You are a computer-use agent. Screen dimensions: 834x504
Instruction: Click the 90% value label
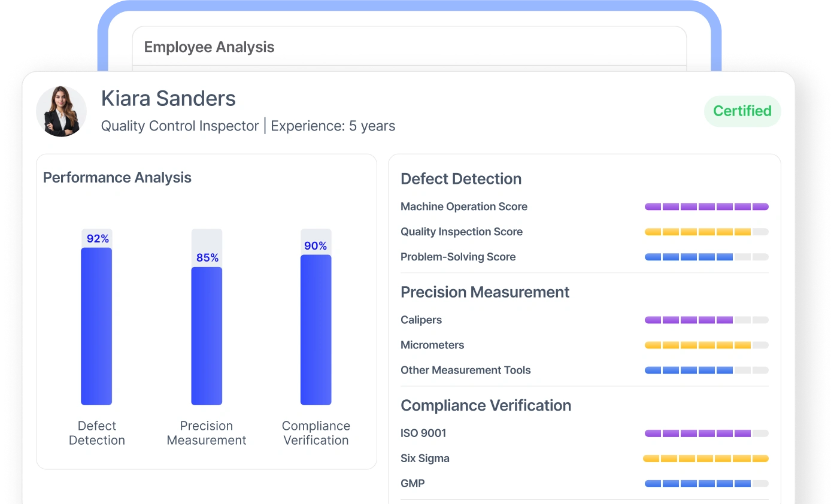point(316,246)
